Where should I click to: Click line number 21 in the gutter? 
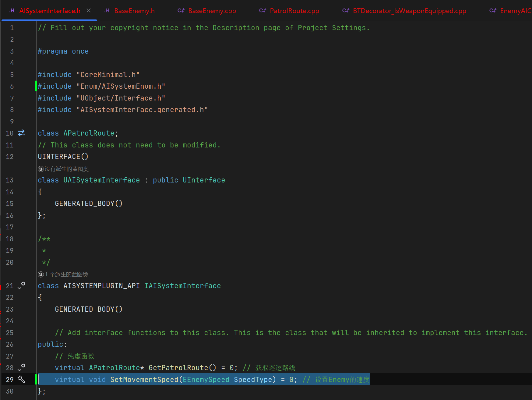[10, 286]
